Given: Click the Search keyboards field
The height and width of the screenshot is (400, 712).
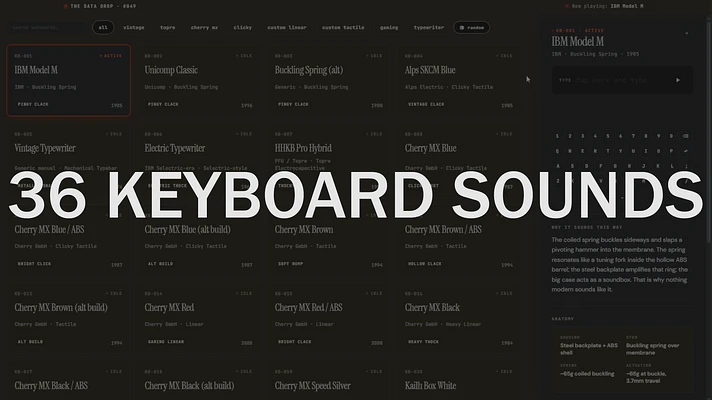Looking at the screenshot, I should [48, 28].
